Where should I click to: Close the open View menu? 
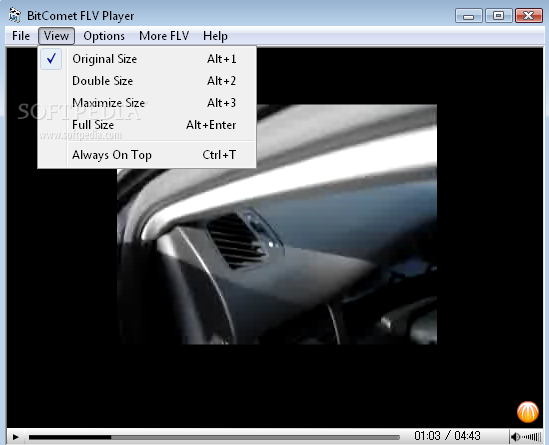click(x=56, y=36)
